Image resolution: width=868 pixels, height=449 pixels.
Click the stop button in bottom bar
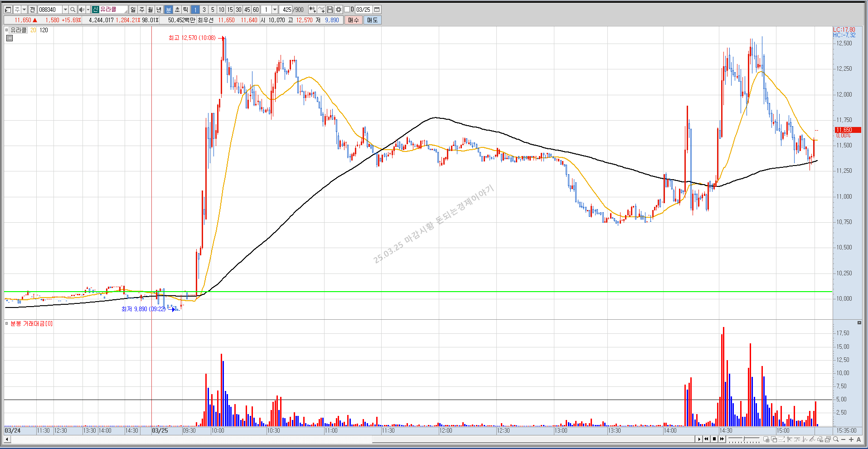[714, 439]
